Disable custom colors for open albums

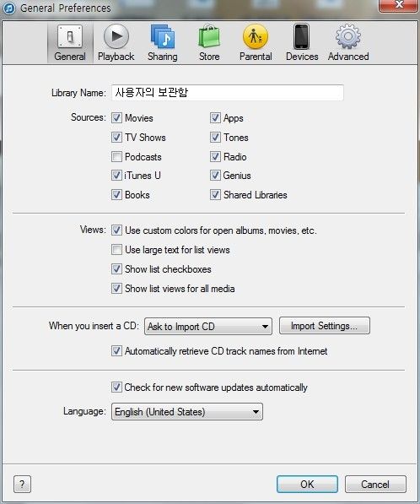116,230
